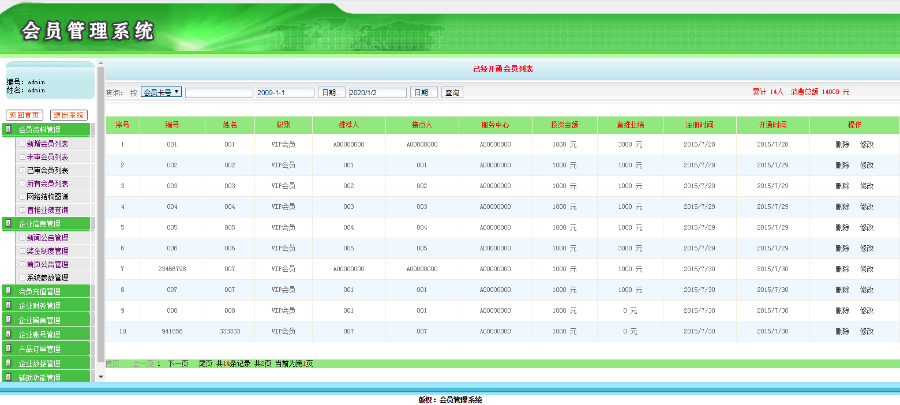Open 所有会员列表 in the sidebar

click(47, 184)
